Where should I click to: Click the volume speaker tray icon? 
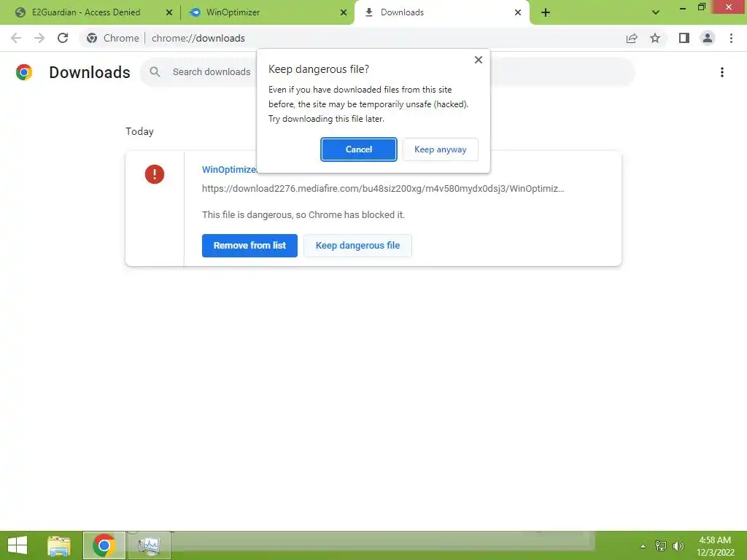pos(678,546)
